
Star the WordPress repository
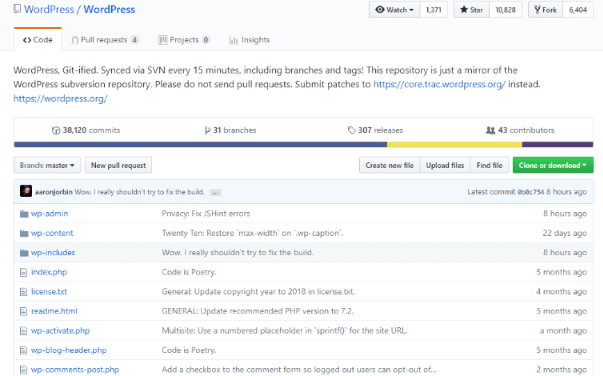(471, 10)
